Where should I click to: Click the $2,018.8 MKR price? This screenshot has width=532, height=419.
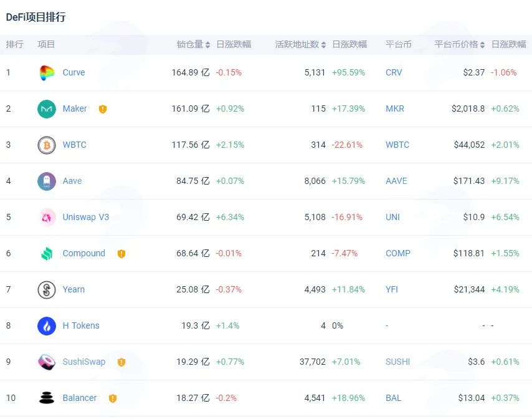468,108
